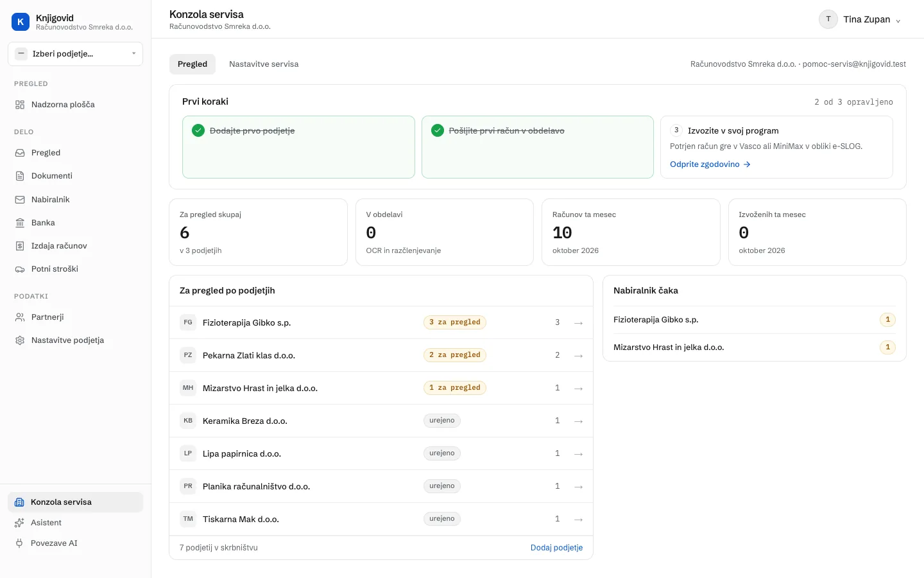Image resolution: width=924 pixels, height=578 pixels.
Task: Switch to Nastavitve servisa tab
Action: 264,64
